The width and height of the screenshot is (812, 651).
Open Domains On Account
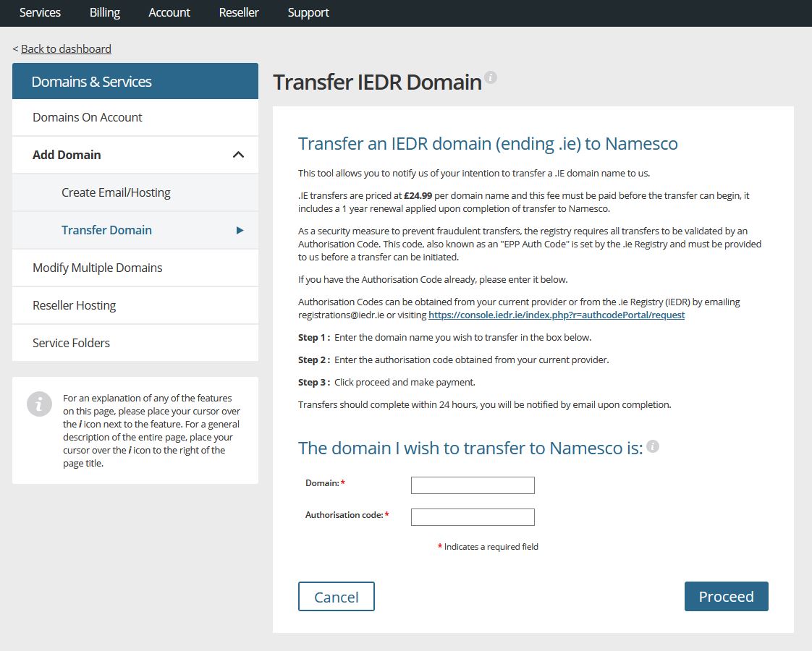click(135, 117)
